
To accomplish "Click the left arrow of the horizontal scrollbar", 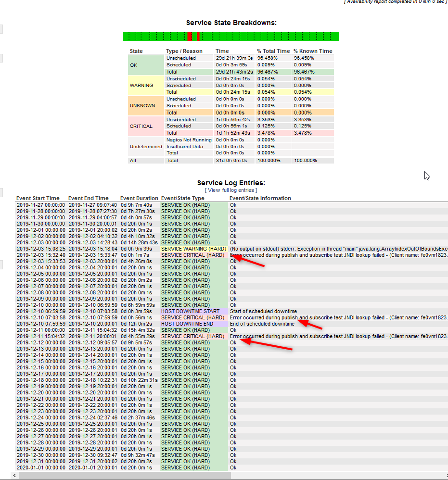I will [14, 475].
